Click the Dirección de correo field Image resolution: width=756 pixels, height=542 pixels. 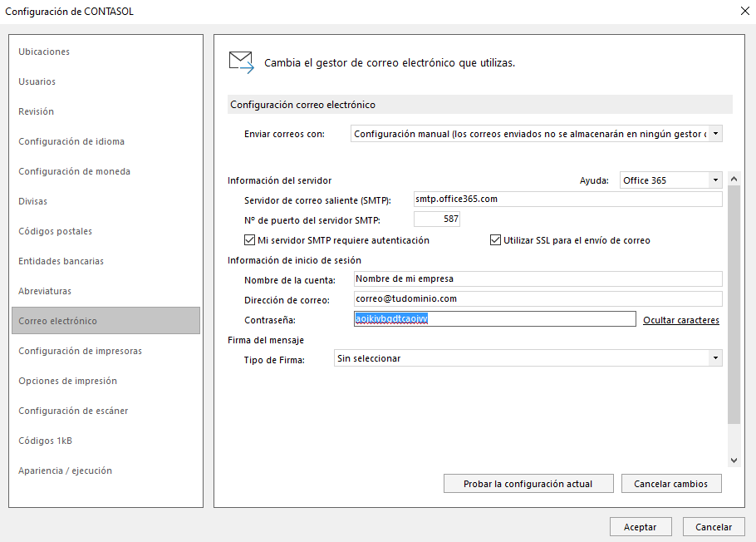click(538, 298)
